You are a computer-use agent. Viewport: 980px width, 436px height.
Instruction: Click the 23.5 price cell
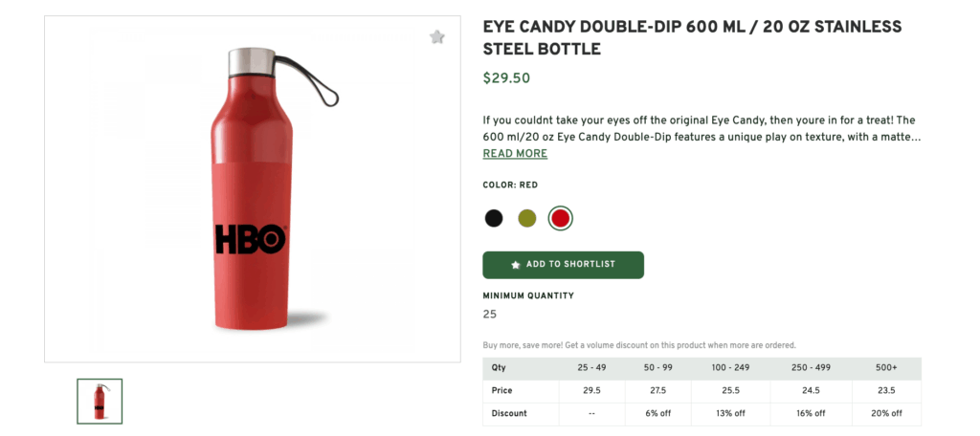click(885, 391)
